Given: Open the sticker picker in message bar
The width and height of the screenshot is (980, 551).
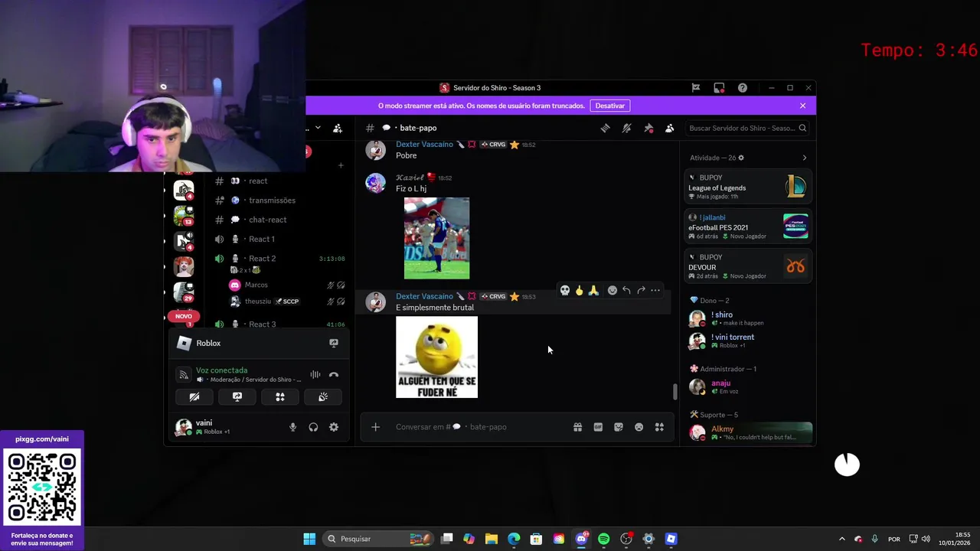Looking at the screenshot, I should [x=619, y=427].
